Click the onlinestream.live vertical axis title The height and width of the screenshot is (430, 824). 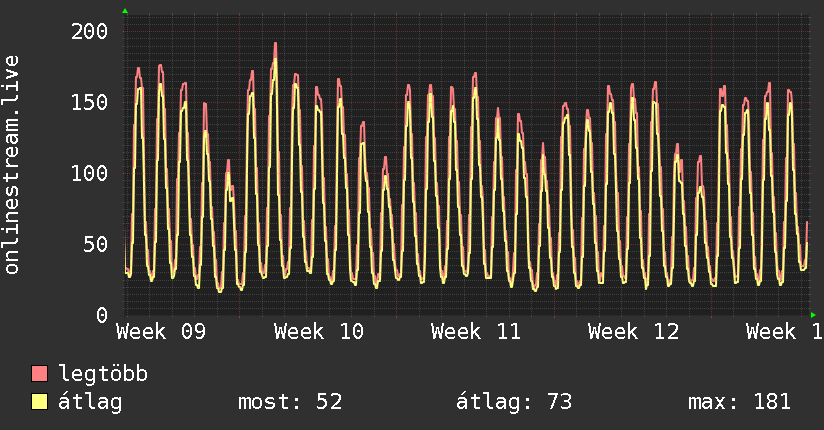(x=11, y=165)
